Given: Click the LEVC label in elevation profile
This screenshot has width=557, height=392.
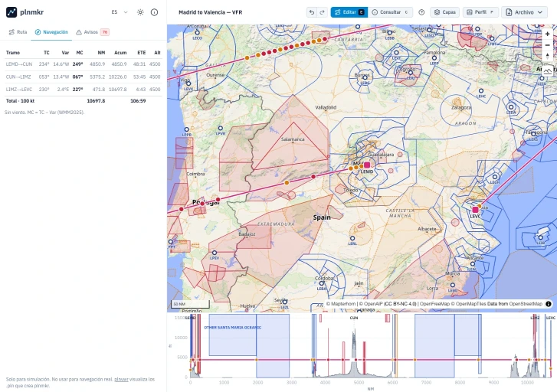Looking at the screenshot, I should [x=551, y=318].
